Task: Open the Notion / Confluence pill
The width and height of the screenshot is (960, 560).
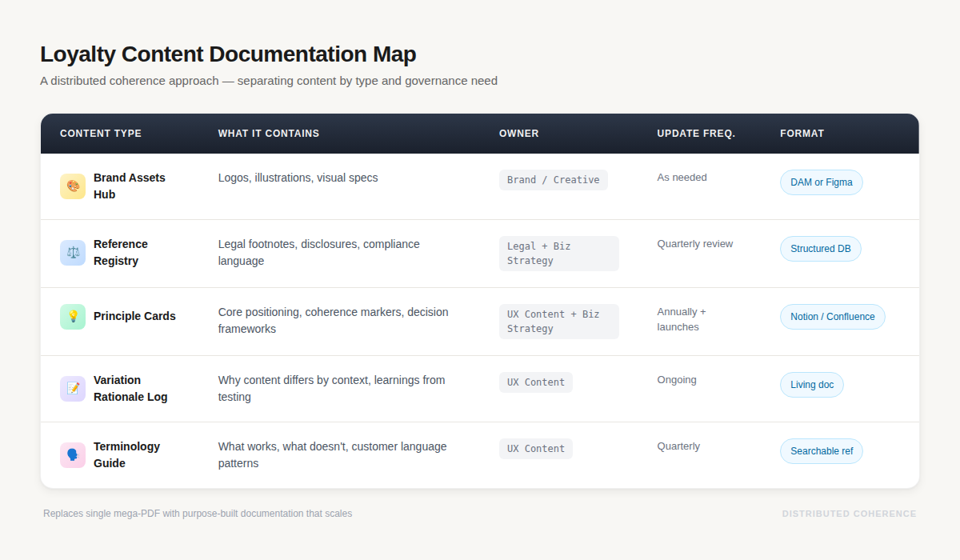Action: [832, 317]
